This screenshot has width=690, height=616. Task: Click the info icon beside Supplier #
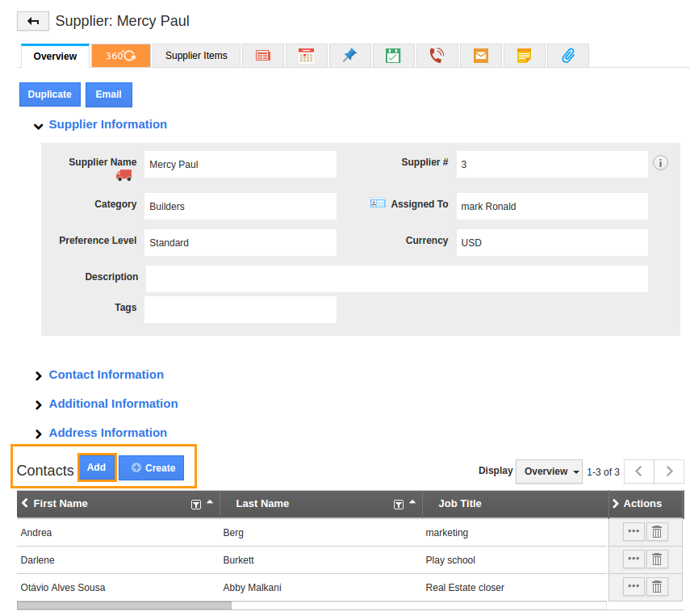tap(660, 163)
